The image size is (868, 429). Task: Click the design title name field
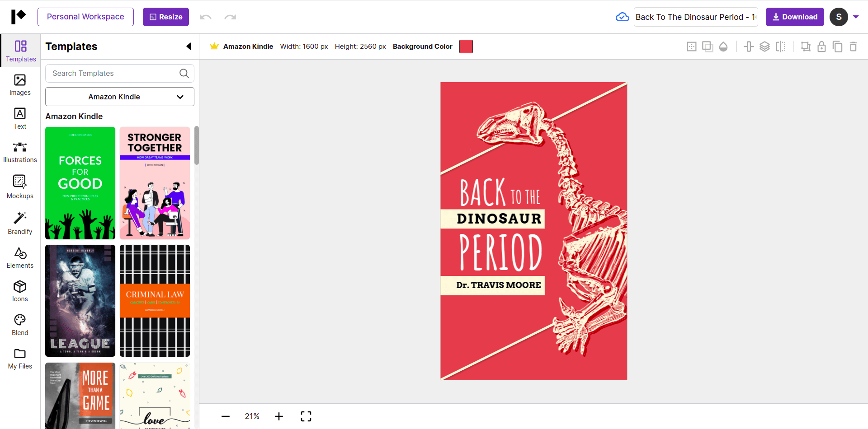tap(696, 17)
